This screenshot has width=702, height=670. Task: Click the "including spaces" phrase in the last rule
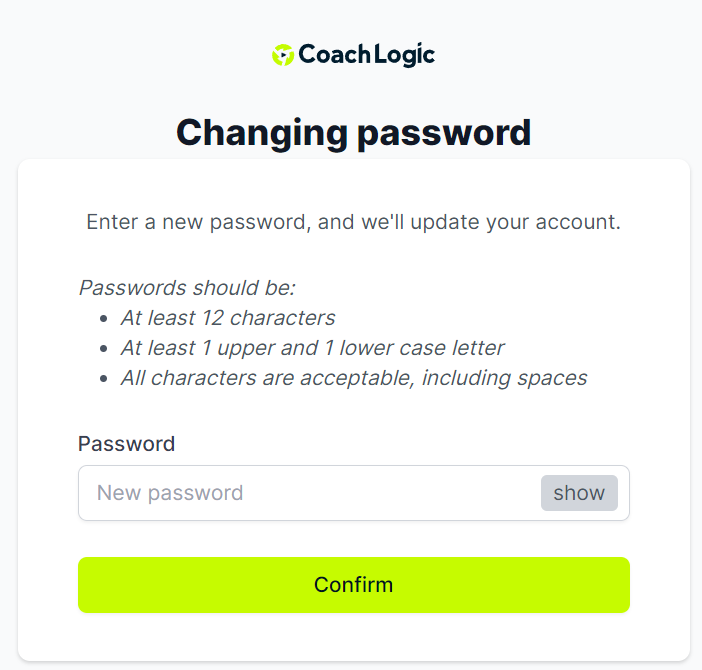tap(504, 378)
